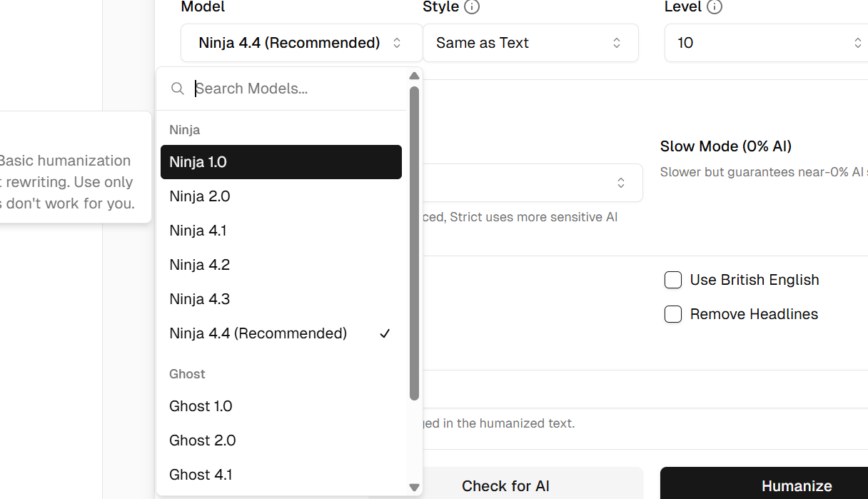Choose Ninja 4.2 from the list
Image resolution: width=868 pixels, height=499 pixels.
click(281, 265)
